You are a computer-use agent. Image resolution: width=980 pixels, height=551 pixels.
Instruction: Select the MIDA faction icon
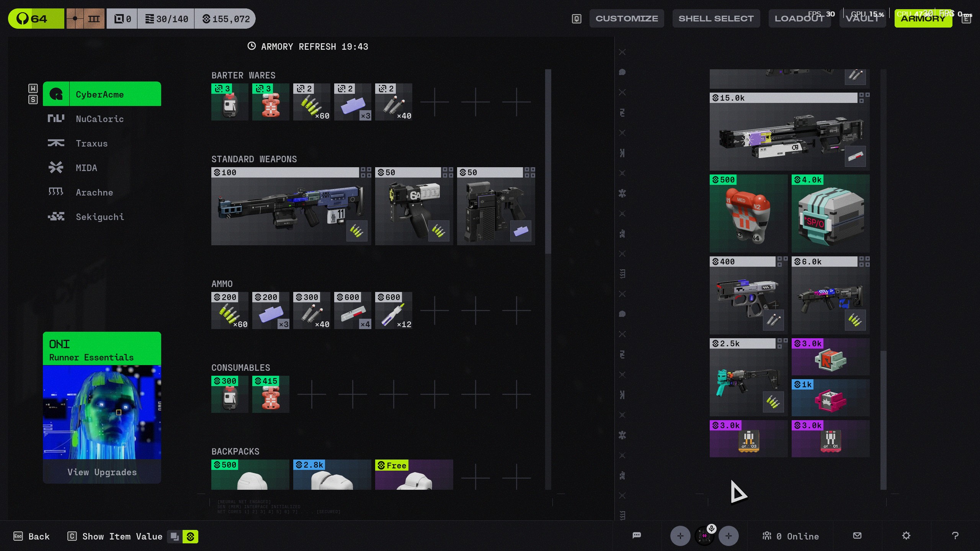[56, 168]
